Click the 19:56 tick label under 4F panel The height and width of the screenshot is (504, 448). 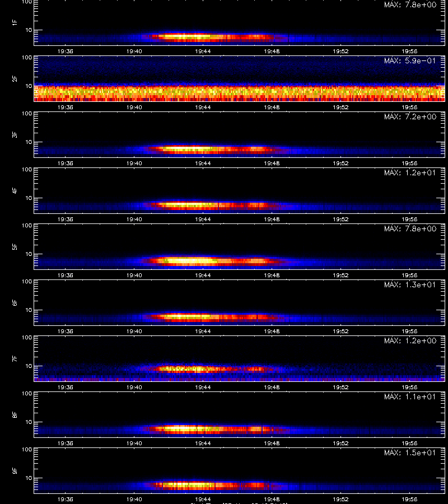tap(409, 219)
